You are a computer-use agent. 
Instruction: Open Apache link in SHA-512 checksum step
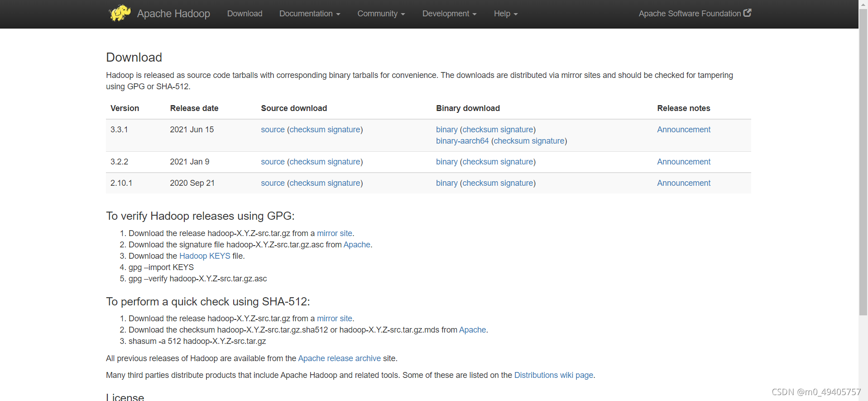pyautogui.click(x=473, y=330)
